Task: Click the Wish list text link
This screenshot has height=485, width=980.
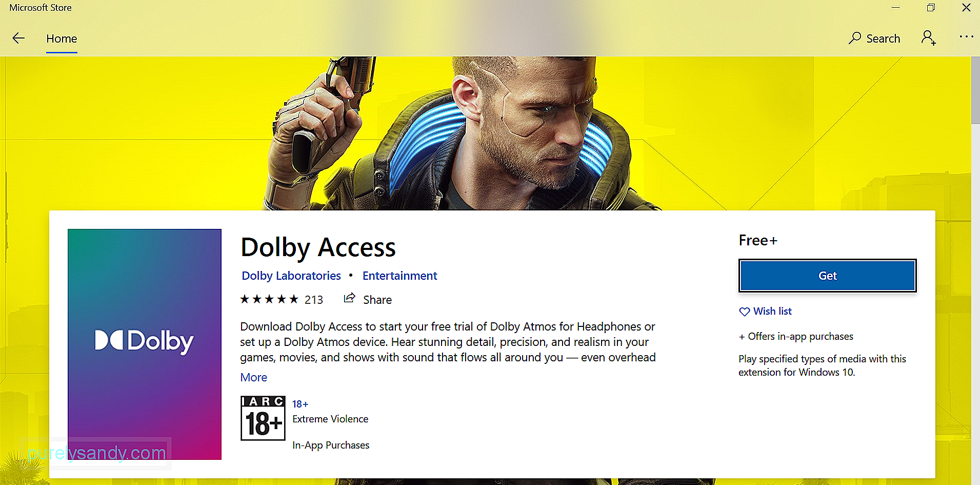Action: click(772, 312)
